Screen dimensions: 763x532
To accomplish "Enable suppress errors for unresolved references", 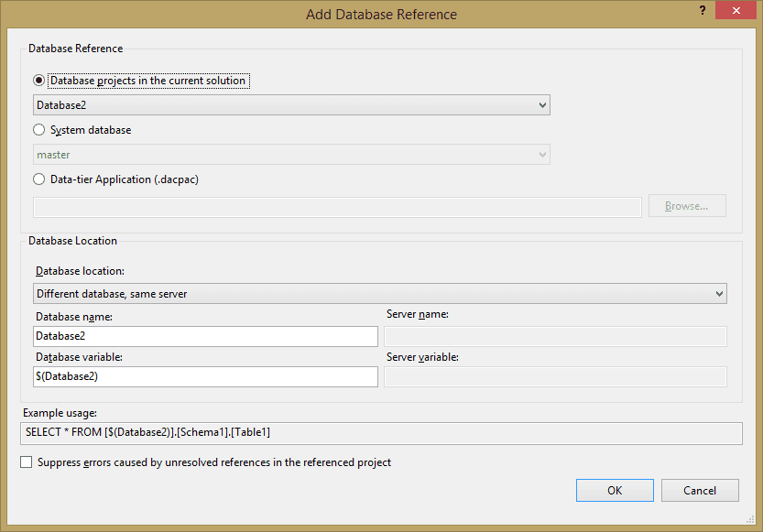I will (26, 461).
